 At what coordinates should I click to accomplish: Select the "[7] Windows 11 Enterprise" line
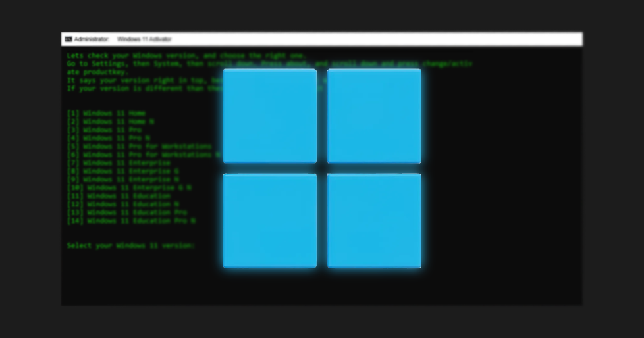click(x=119, y=163)
